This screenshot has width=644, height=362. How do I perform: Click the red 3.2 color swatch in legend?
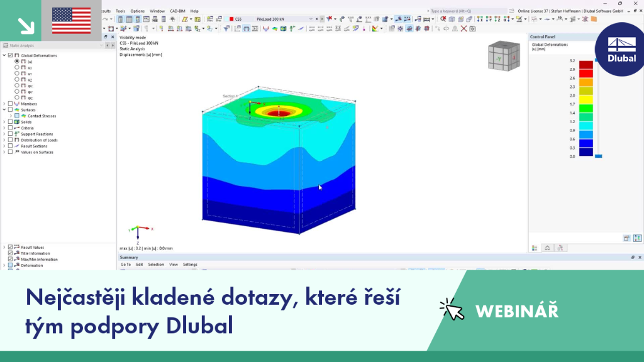[x=586, y=65]
